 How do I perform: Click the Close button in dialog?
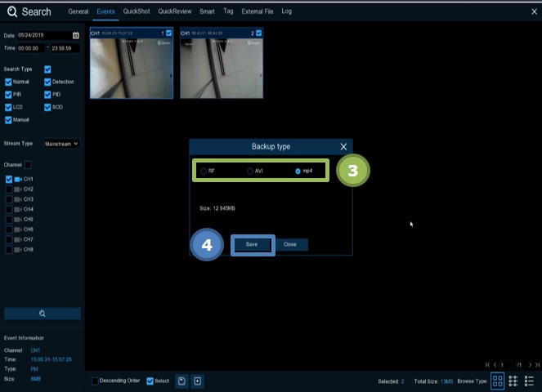(x=289, y=244)
